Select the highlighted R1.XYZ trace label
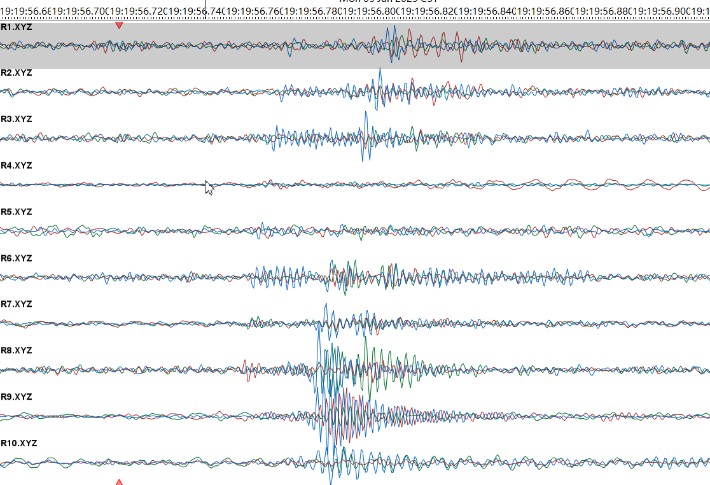Screen dimensions: 710x485 [x=17, y=27]
